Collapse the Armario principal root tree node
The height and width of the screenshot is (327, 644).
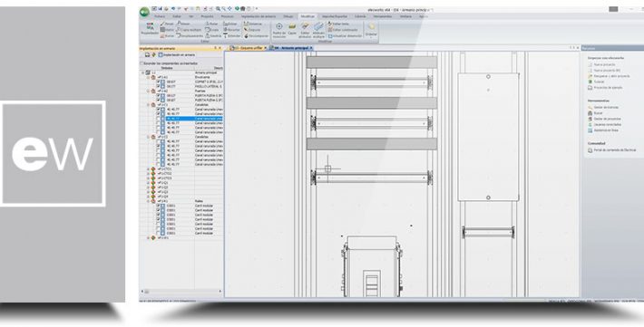coord(143,72)
